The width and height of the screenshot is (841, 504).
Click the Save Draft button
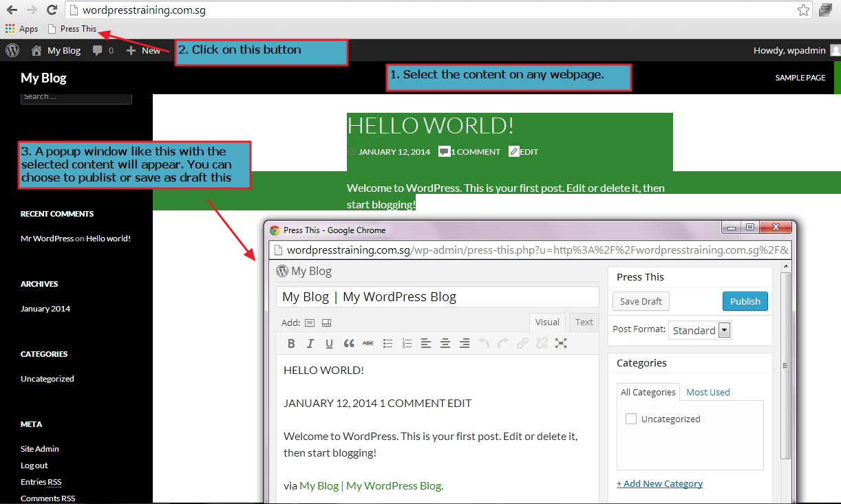641,301
